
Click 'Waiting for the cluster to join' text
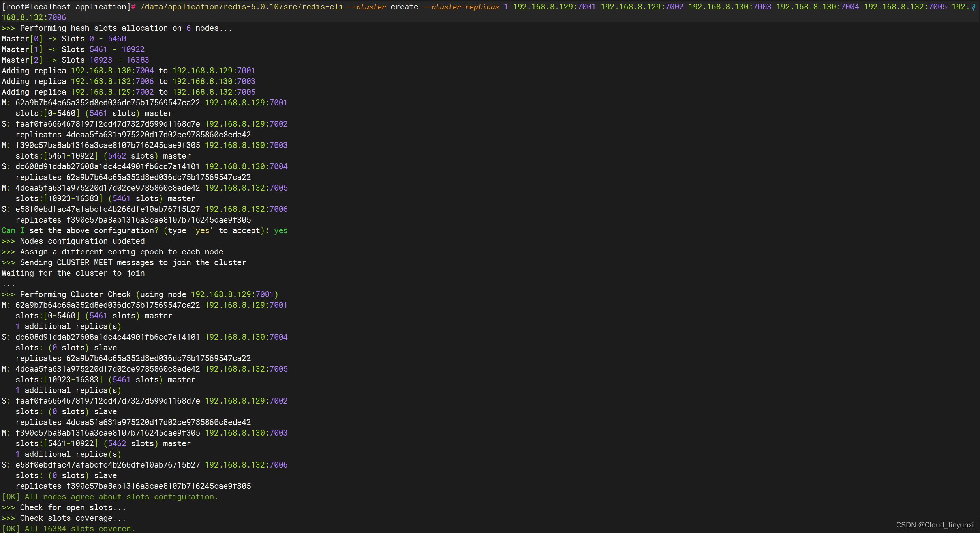coord(73,273)
